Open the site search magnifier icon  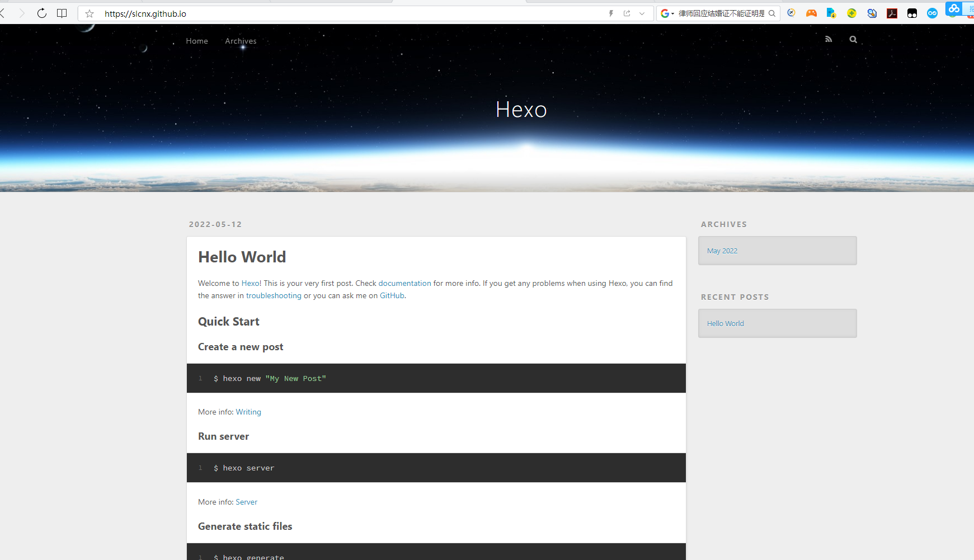(x=853, y=39)
